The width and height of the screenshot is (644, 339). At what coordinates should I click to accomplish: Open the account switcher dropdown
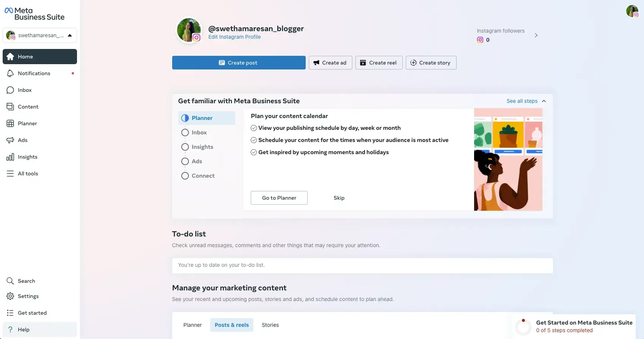40,35
